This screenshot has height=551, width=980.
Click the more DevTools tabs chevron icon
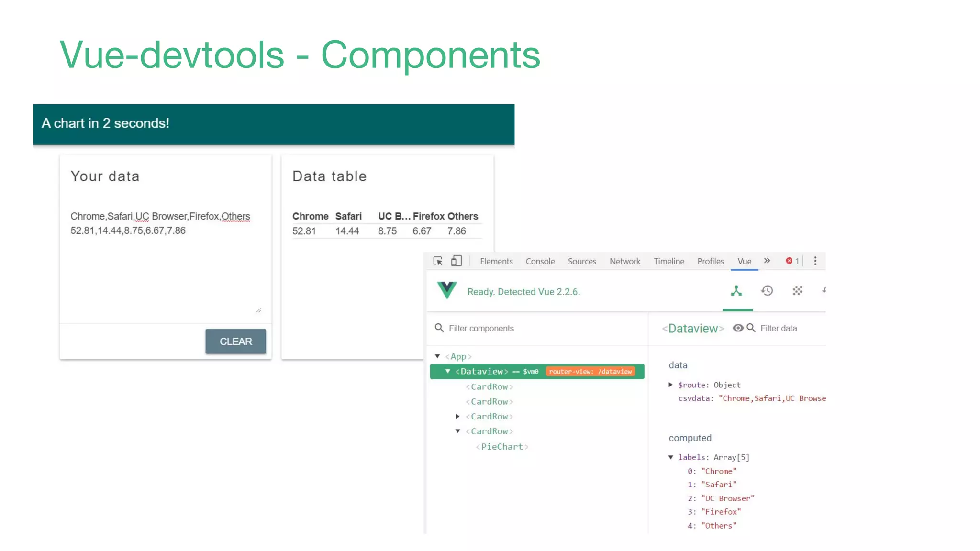click(767, 261)
